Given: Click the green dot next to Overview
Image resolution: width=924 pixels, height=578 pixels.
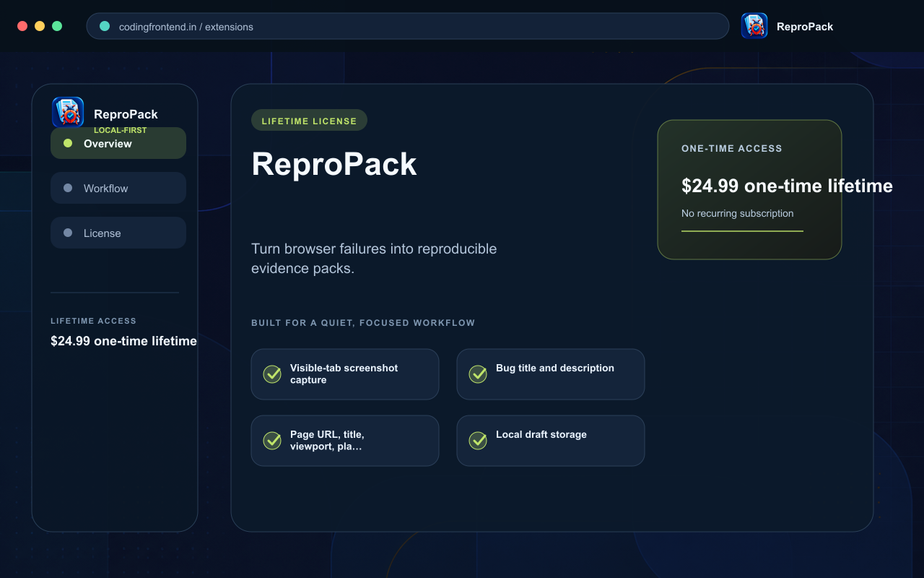Looking at the screenshot, I should (x=68, y=143).
